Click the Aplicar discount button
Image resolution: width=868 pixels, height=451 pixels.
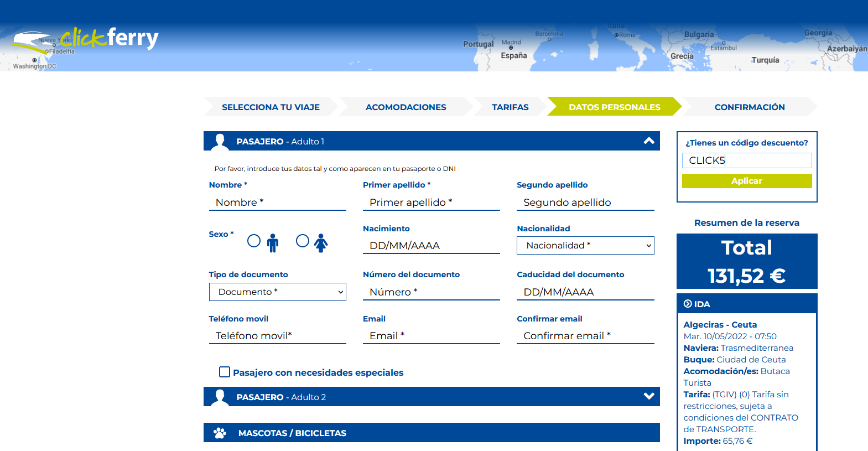747,181
